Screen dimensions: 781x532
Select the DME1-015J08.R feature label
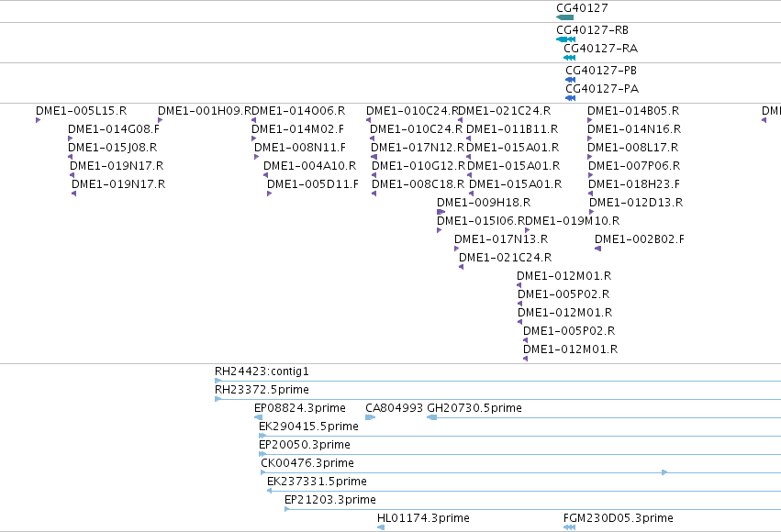tap(113, 148)
